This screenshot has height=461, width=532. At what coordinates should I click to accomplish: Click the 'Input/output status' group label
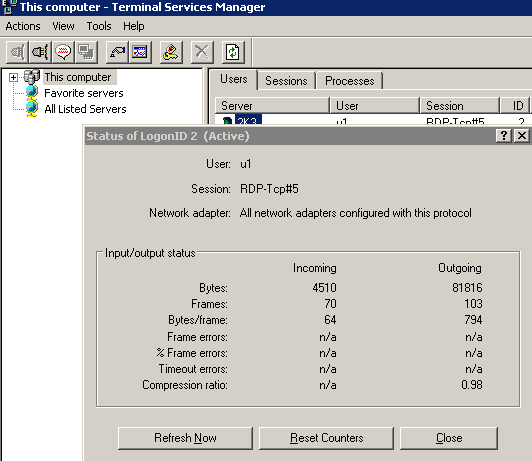150,253
